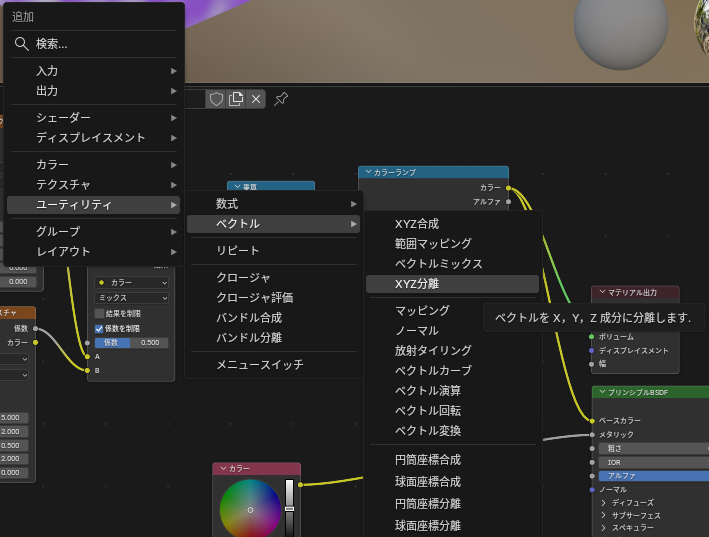Choose マッピング in the vector submenu
Image resolution: width=709 pixels, height=537 pixels.
(422, 311)
